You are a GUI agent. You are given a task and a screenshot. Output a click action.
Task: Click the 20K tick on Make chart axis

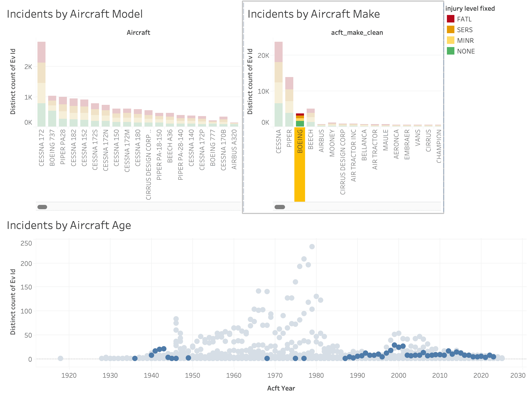tap(263, 56)
